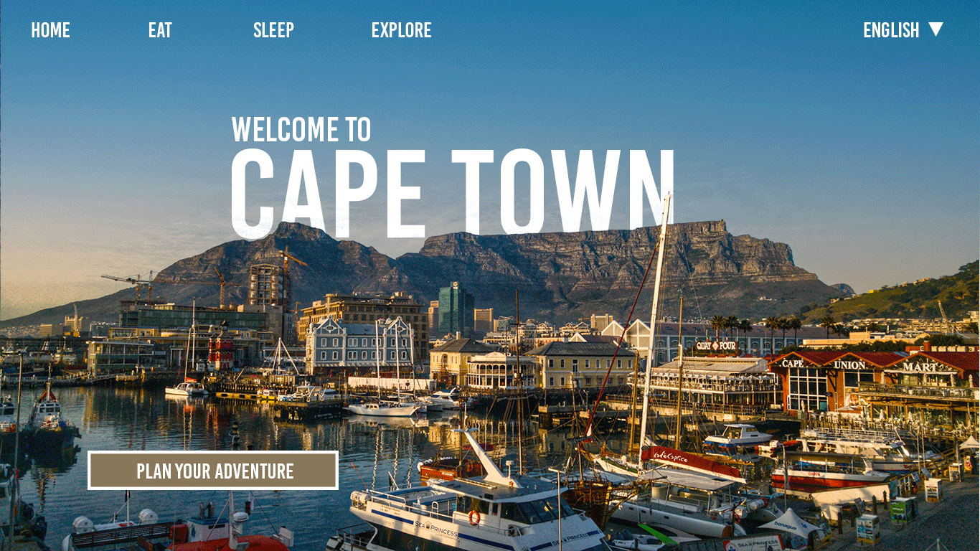
Task: Click the WELCOME TO heading text
Action: click(301, 129)
